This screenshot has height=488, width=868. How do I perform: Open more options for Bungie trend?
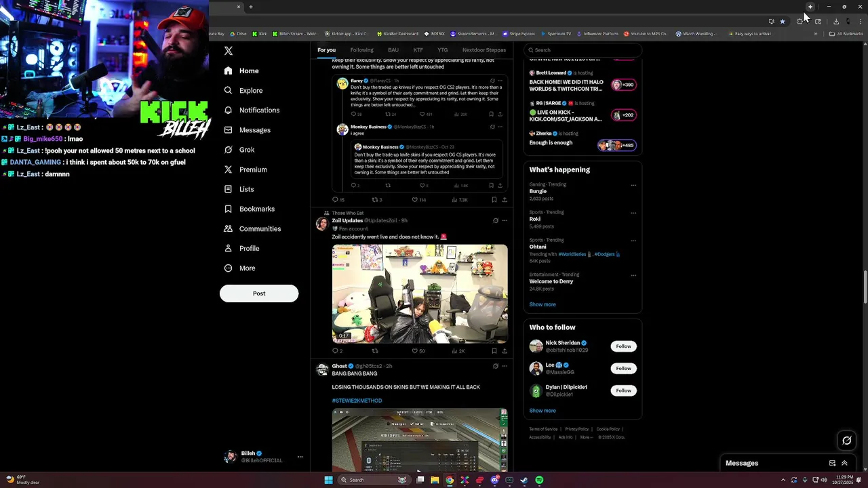633,185
